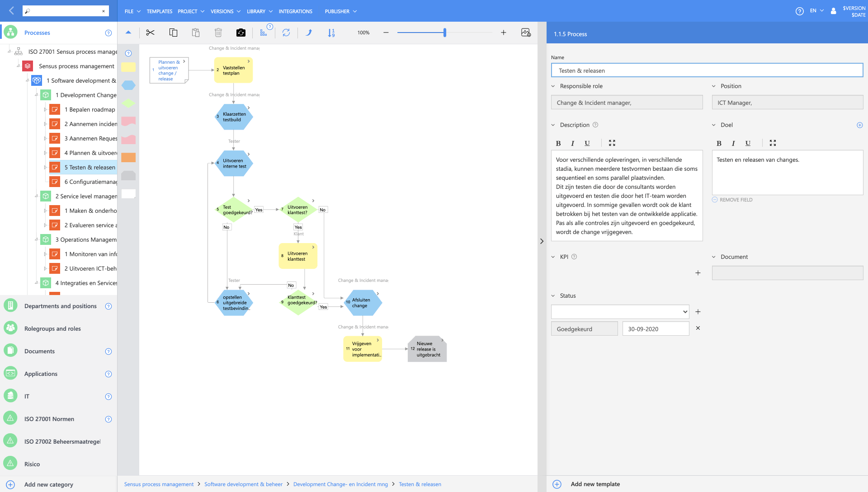Open the FILE menu
Viewport: 868px width, 492px height.
click(132, 11)
